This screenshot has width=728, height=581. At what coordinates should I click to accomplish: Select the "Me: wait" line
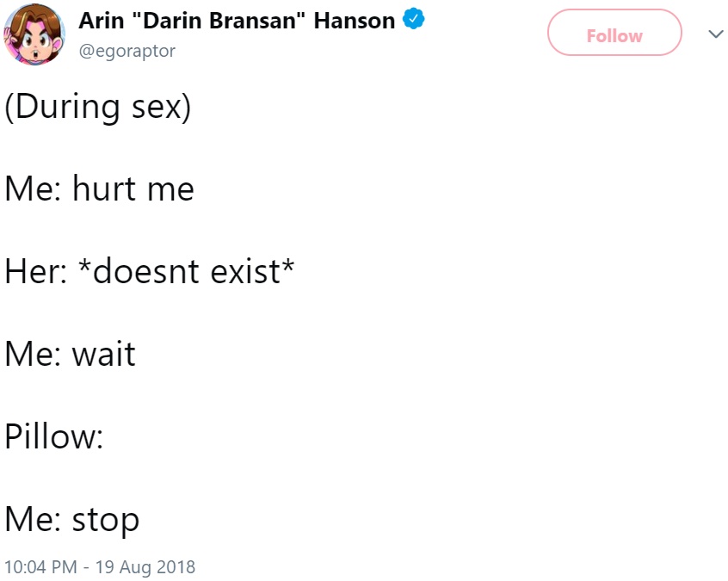coord(70,354)
